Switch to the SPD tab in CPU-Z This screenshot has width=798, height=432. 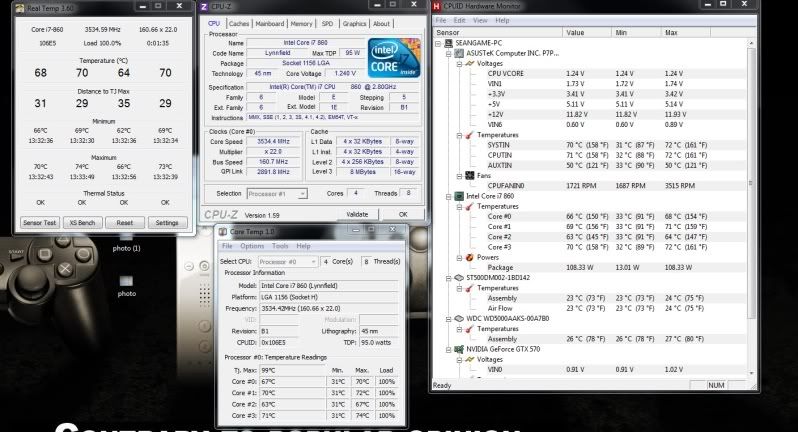click(327, 24)
